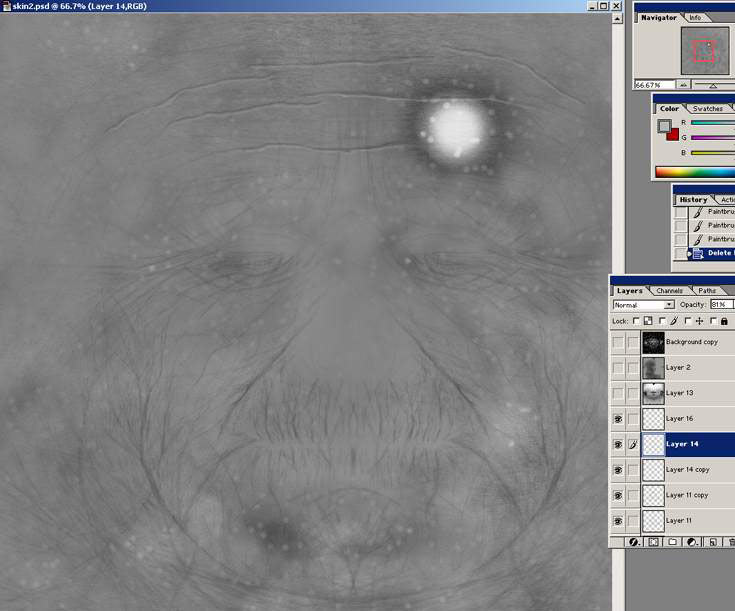Toggle visibility of Layer 11

(x=618, y=521)
